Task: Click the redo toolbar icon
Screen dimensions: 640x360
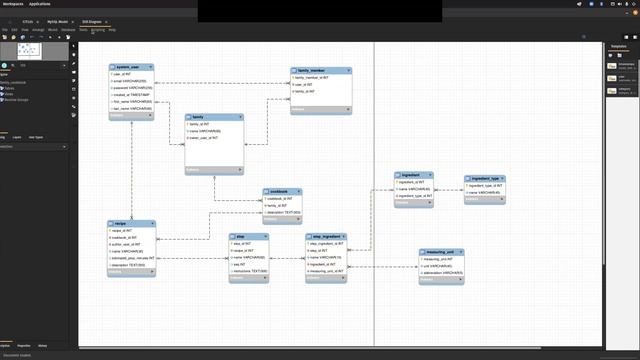Action: coord(41,37)
